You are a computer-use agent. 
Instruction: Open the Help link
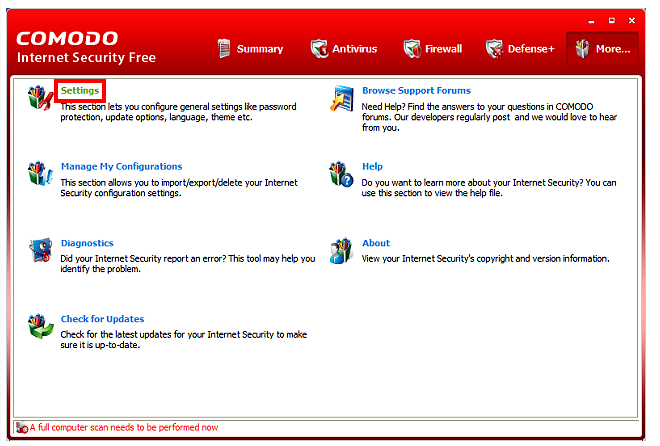pyautogui.click(x=372, y=167)
